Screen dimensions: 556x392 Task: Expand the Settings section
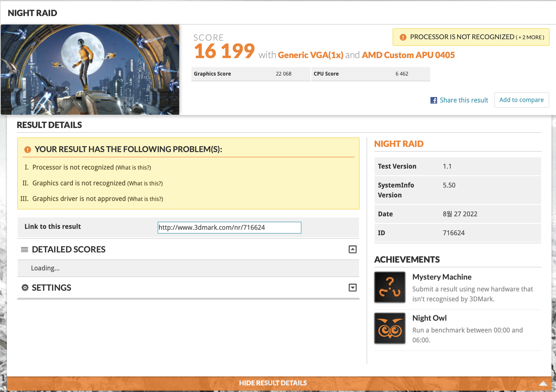tap(352, 287)
